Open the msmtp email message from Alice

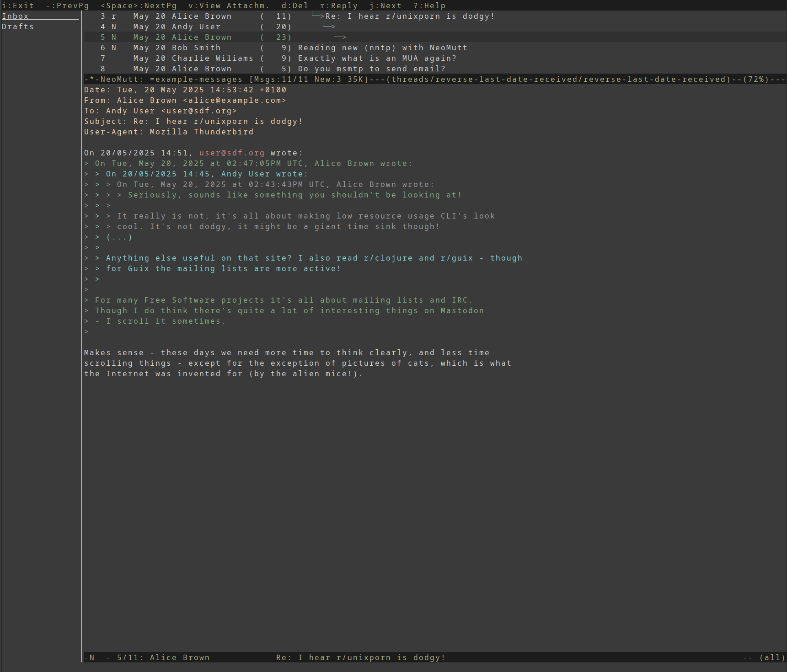point(371,69)
